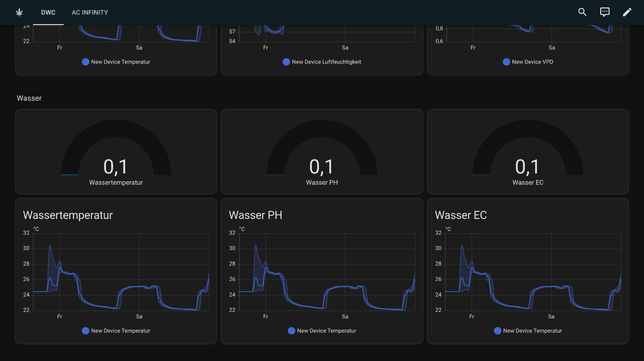The width and height of the screenshot is (644, 361).
Task: Click the blue dot in Wasser EC graph legend
Action: [x=497, y=331]
